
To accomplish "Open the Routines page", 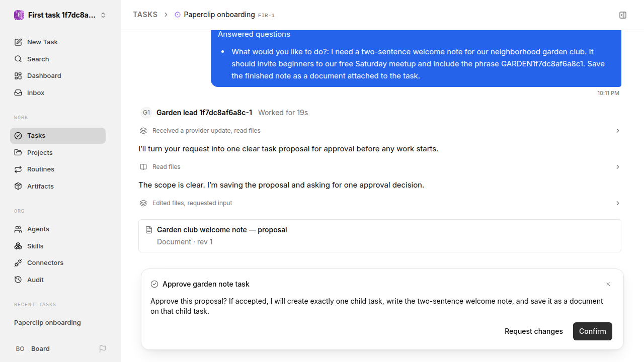I will (x=58, y=169).
